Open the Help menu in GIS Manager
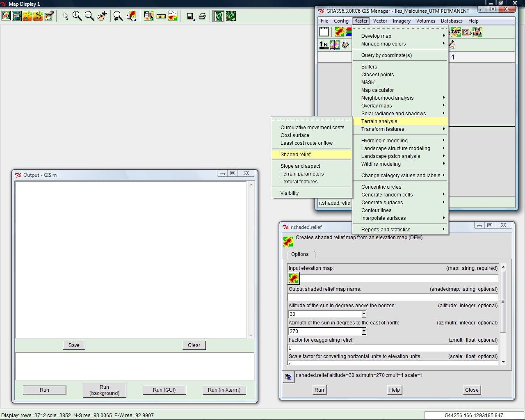The width and height of the screenshot is (525, 420). click(473, 21)
